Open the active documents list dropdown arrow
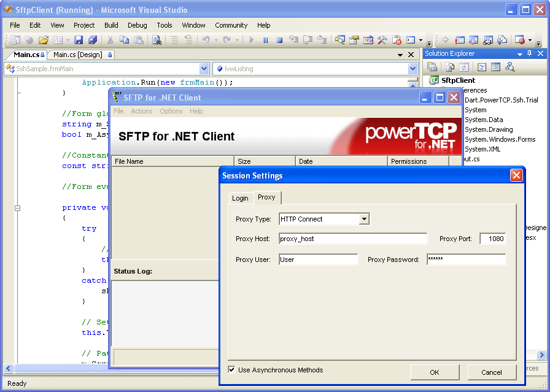550x392 pixels. tap(400, 55)
